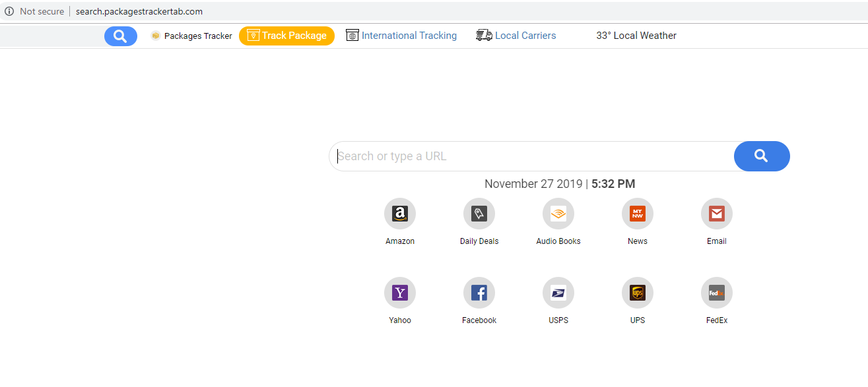Open the Daily Deals tag icon

coord(479,214)
